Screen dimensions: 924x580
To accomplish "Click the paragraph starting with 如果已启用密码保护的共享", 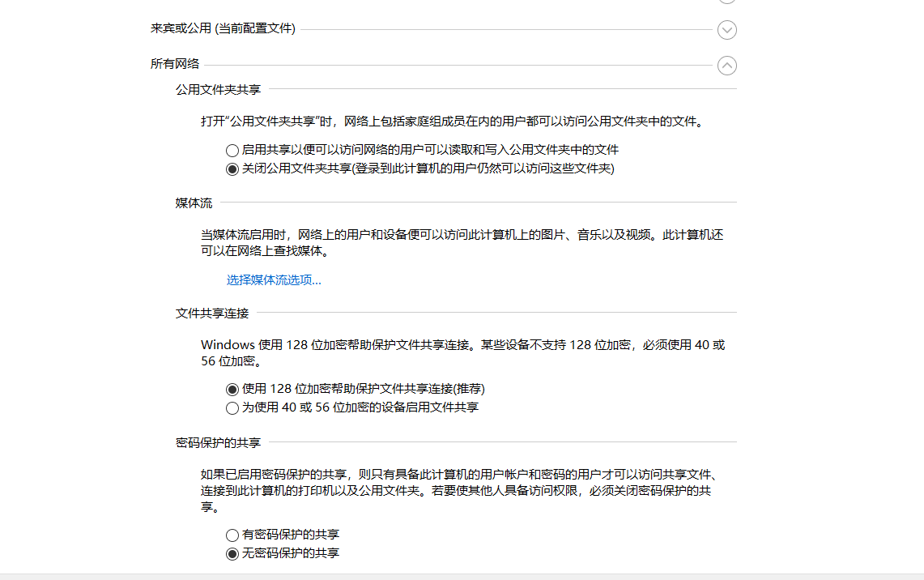I will [460, 490].
